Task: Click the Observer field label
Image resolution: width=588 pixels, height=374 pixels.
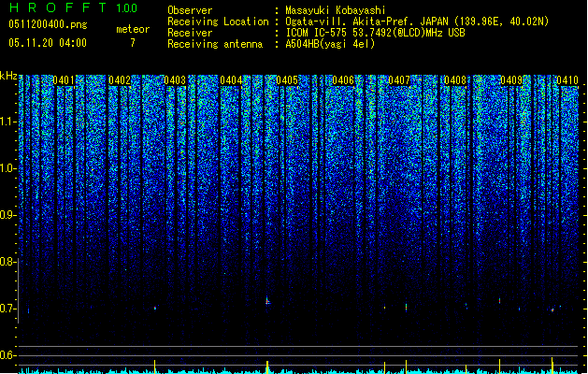Action: pos(190,10)
